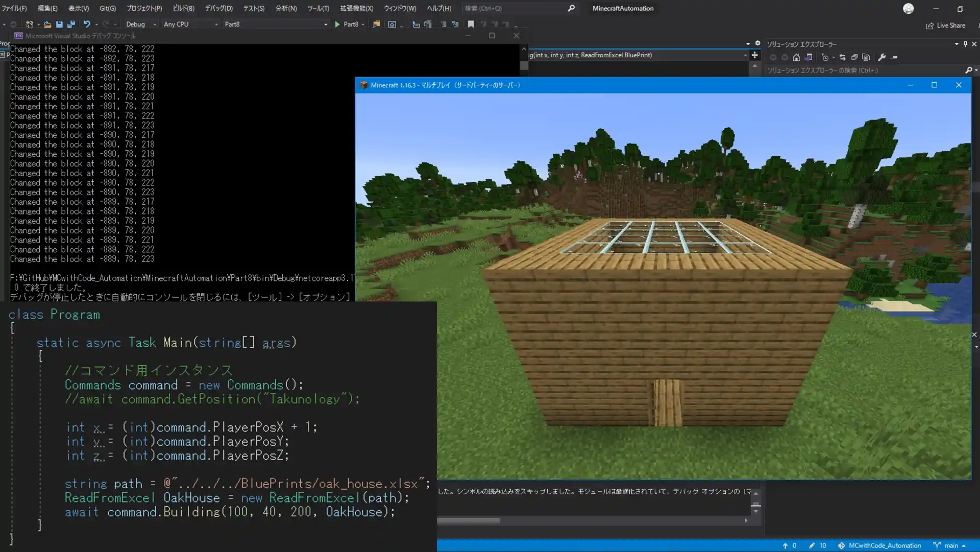Screen dimensions: 980x552
Task: Open the Any CPU platform dropdown
Action: (x=190, y=24)
